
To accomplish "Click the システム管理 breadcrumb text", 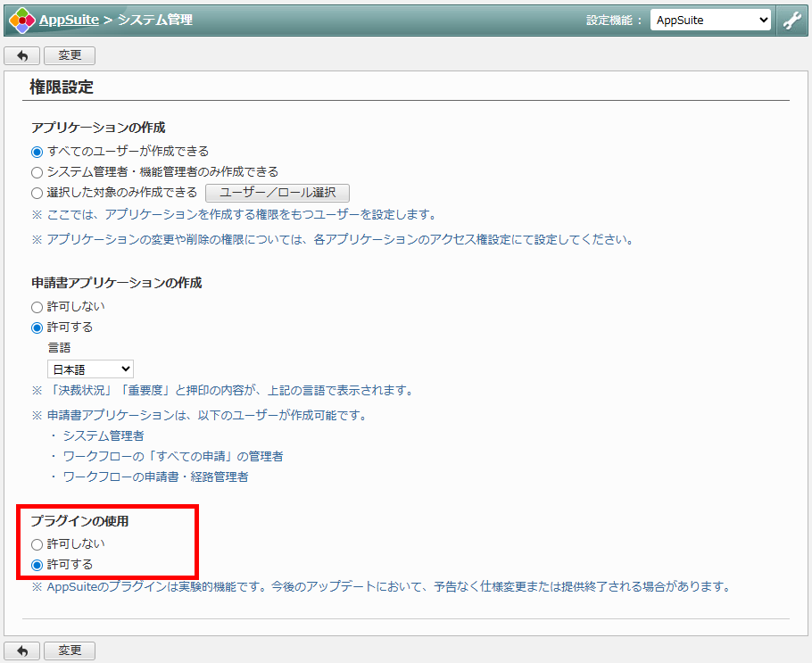I will point(154,20).
